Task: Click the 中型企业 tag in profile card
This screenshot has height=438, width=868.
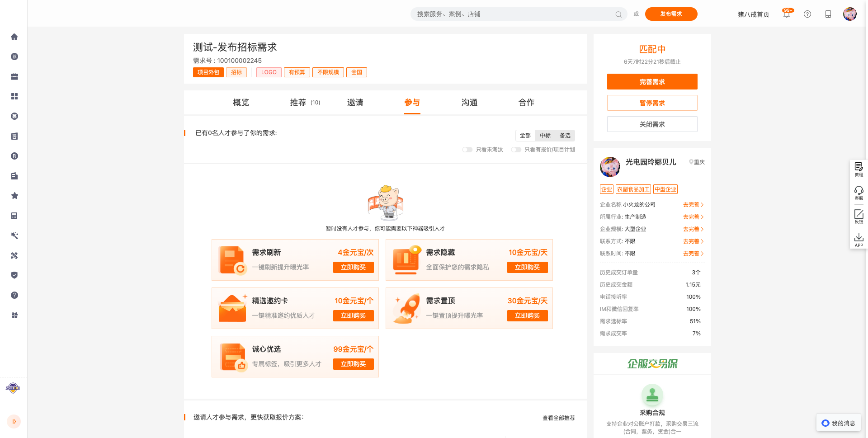Action: 665,189
